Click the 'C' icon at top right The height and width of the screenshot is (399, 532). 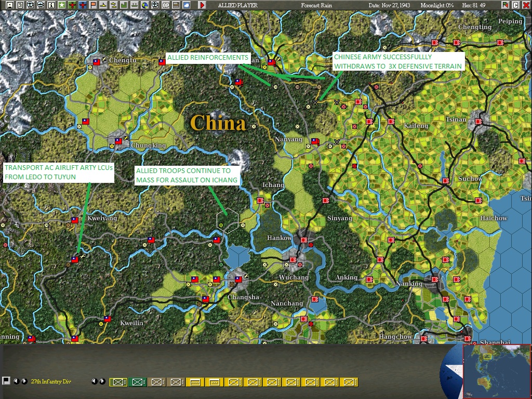[x=516, y=5]
